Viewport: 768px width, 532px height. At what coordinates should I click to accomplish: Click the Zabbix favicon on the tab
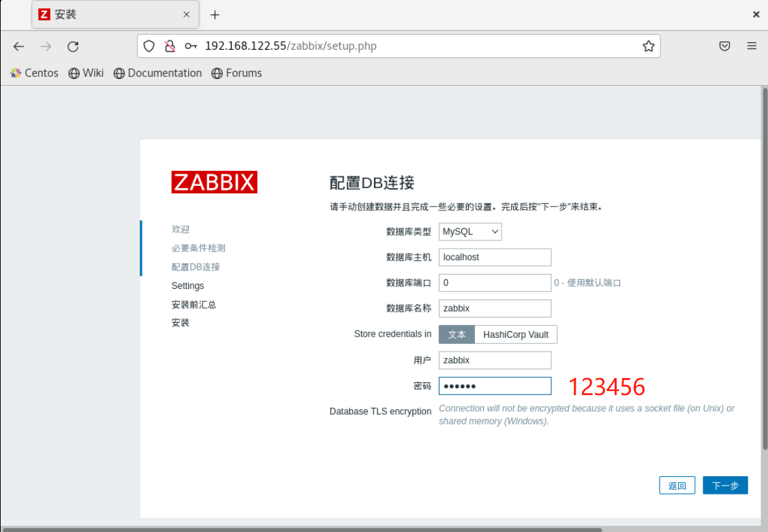[x=44, y=15]
